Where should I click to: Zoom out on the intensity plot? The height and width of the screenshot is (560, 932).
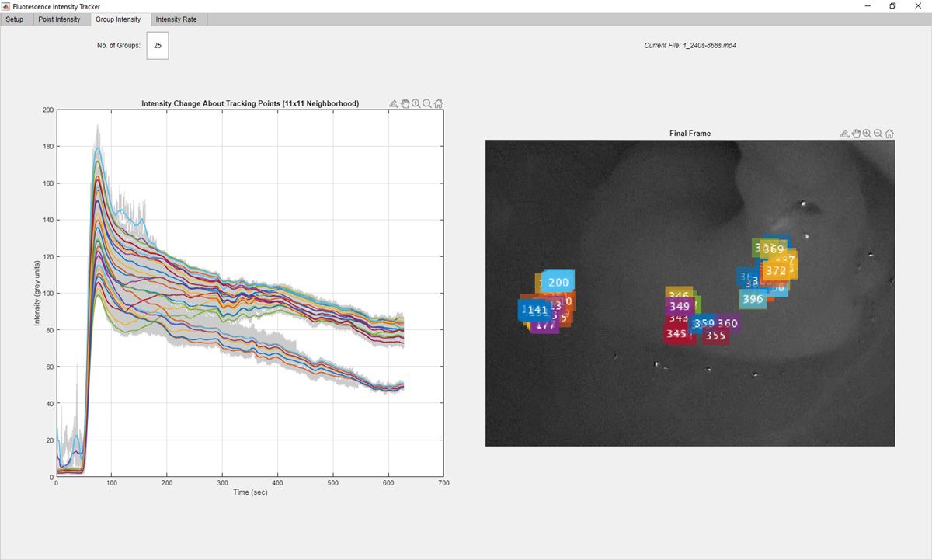(x=427, y=103)
